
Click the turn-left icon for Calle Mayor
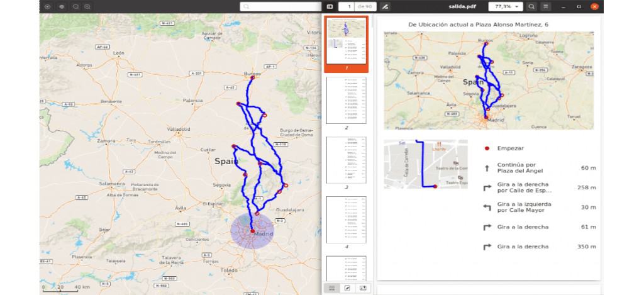[487, 208]
